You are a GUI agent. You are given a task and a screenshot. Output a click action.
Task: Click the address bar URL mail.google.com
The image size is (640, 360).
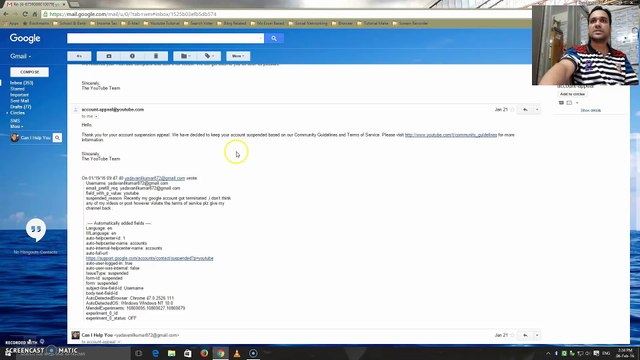click(132, 14)
